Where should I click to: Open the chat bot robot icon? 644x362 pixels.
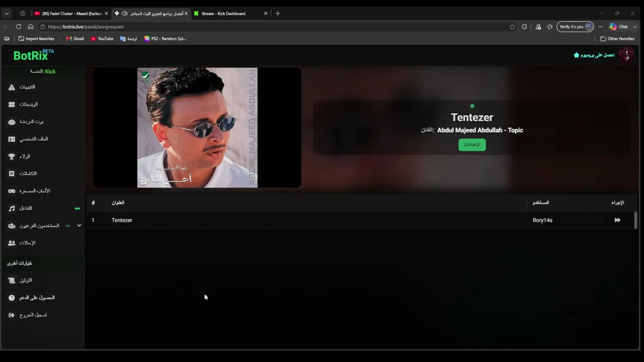12,122
